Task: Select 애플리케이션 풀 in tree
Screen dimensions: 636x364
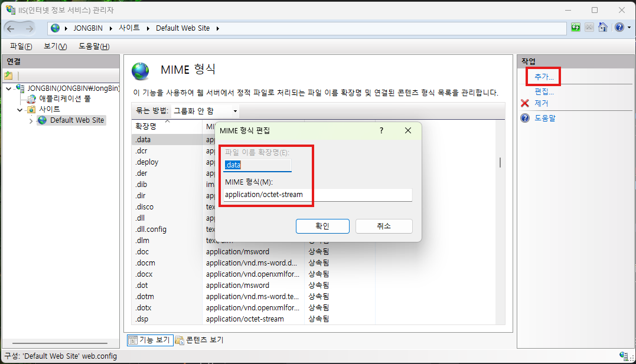Action: 64,99
